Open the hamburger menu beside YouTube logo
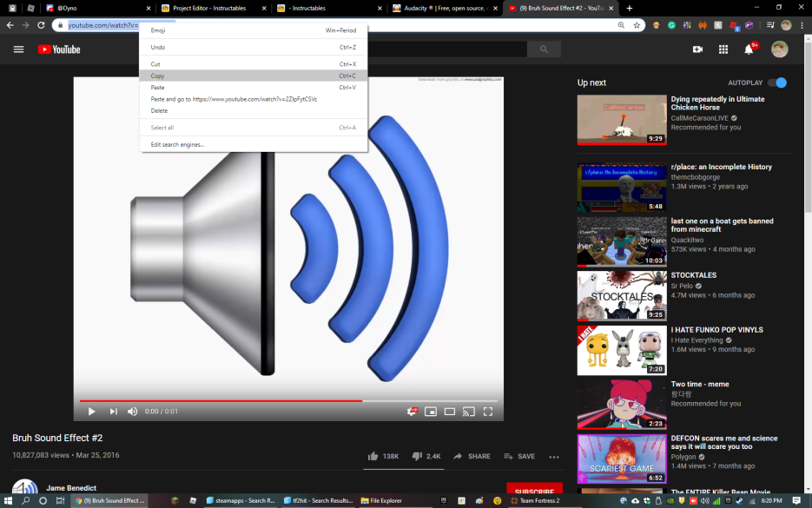 (18, 49)
